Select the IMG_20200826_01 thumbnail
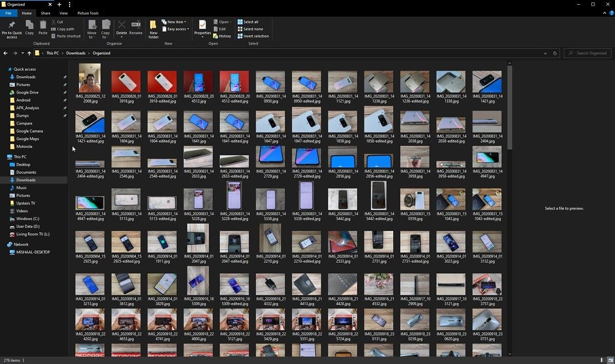This screenshot has width=615, height=364. [126, 81]
